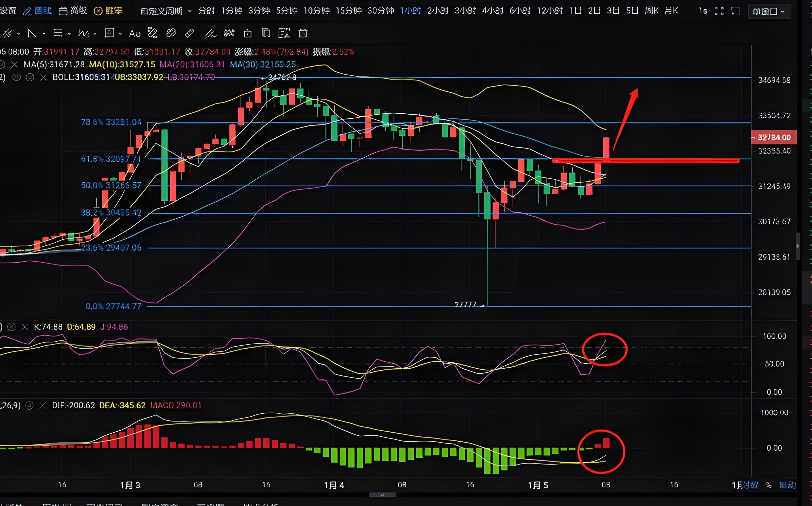
Task: Delete drawings with the trash icon
Action: [303, 33]
